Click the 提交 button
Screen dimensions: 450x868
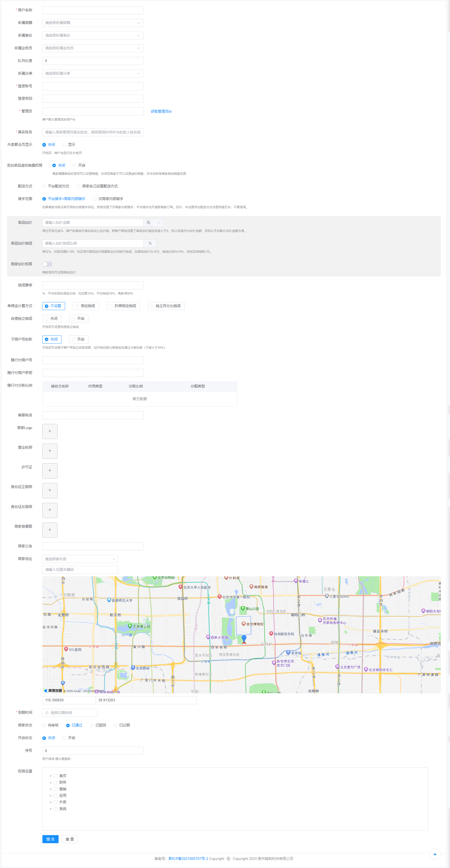click(50, 839)
